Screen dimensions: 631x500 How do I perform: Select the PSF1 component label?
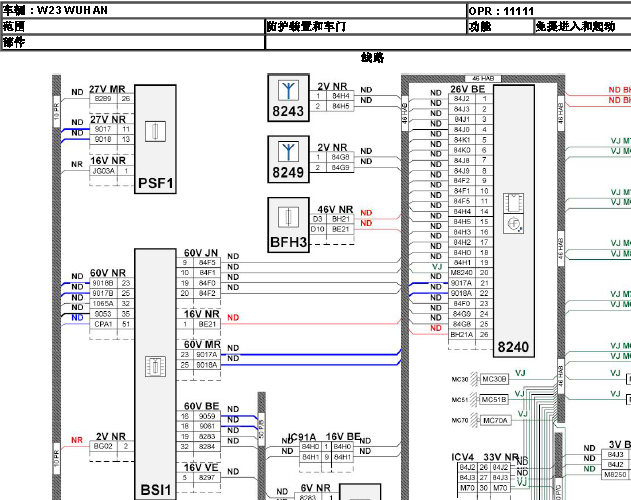tap(155, 183)
